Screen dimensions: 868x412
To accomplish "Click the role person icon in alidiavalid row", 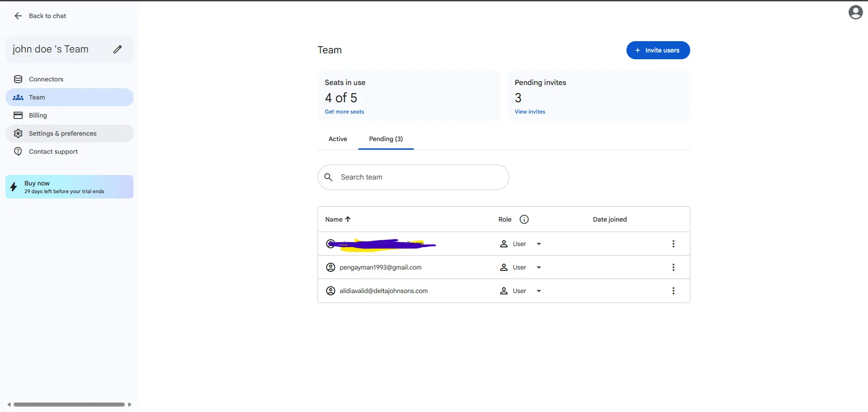I will pyautogui.click(x=503, y=291).
